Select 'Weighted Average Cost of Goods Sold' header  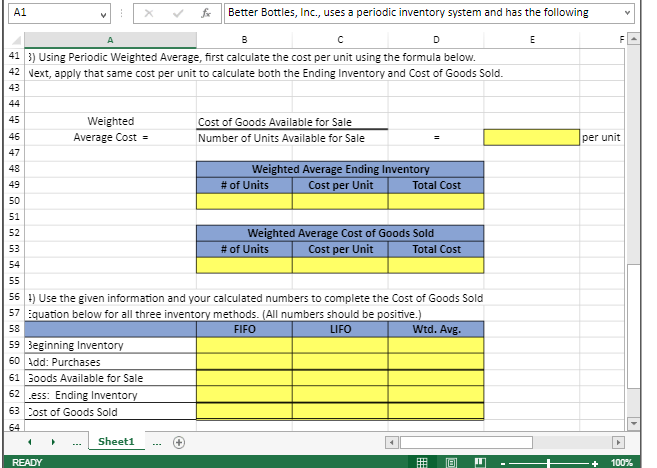(340, 233)
